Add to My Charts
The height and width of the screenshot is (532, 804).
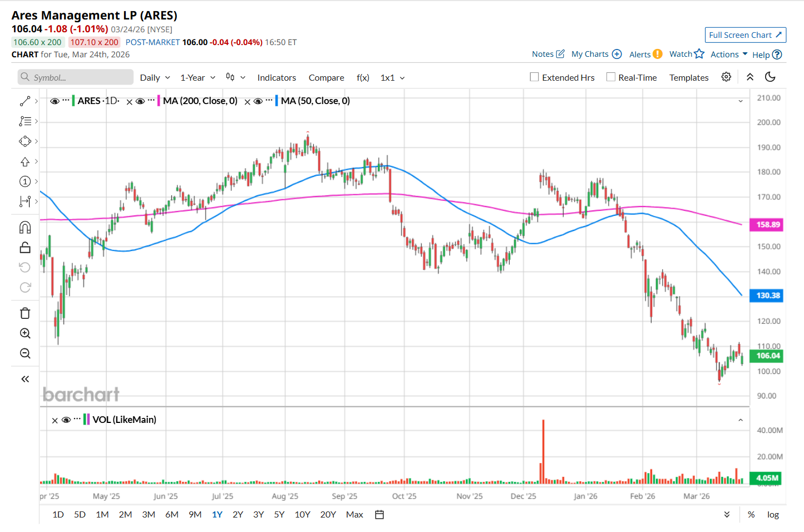(596, 54)
